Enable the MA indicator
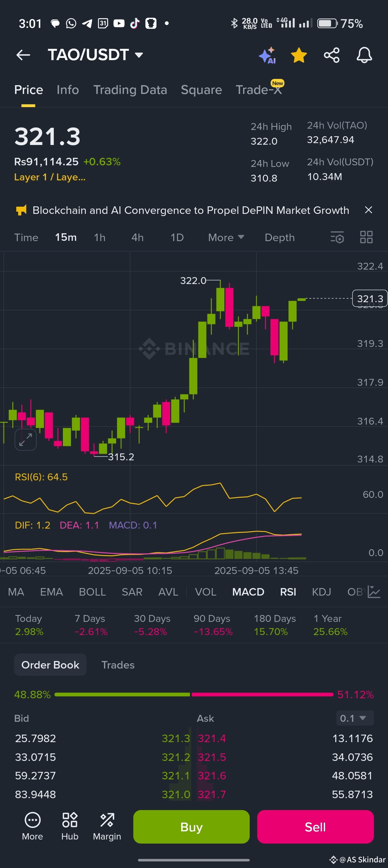This screenshot has height=868, width=388. tap(16, 592)
